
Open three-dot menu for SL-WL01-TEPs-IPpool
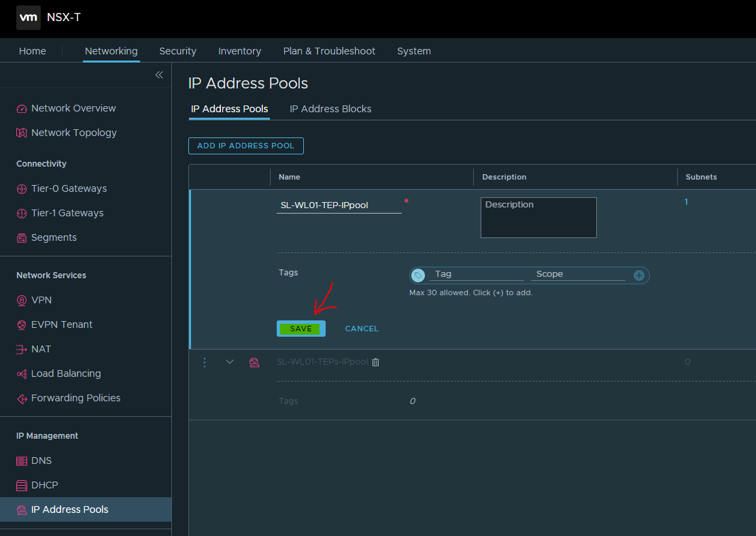[205, 363]
